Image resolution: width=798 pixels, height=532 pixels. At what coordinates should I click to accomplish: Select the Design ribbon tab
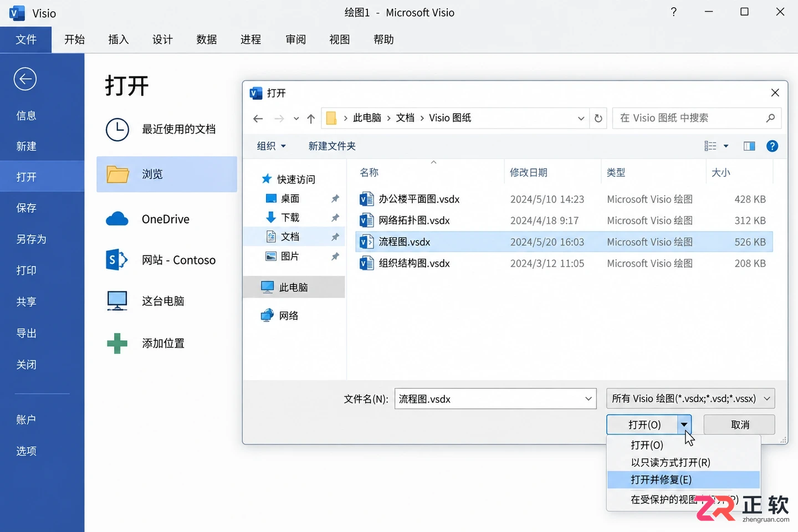162,39
